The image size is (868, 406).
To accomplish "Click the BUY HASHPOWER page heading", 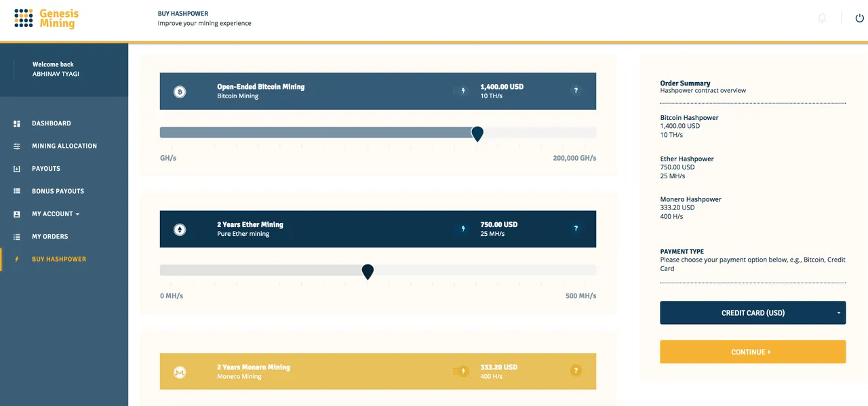I will coord(183,14).
